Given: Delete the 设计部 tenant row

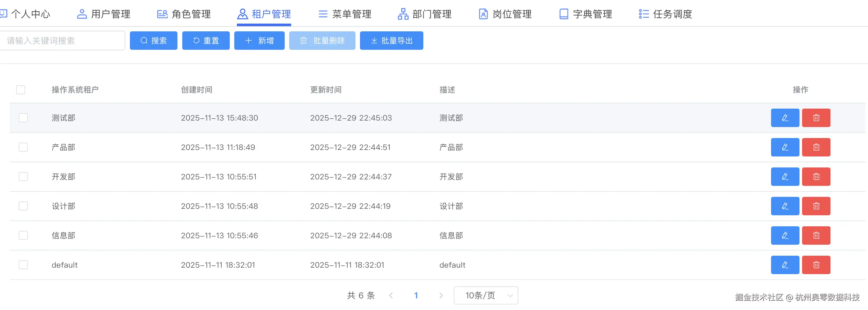Looking at the screenshot, I should pyautogui.click(x=816, y=206).
